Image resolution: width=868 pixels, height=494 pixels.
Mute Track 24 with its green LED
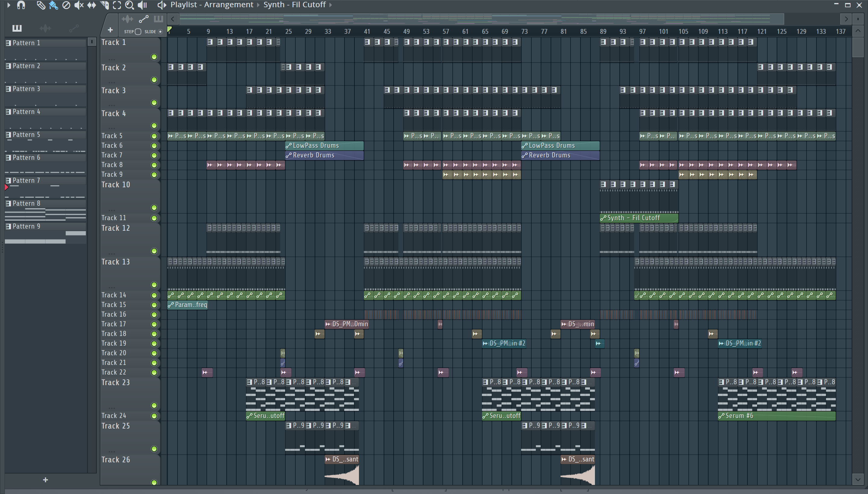point(154,416)
